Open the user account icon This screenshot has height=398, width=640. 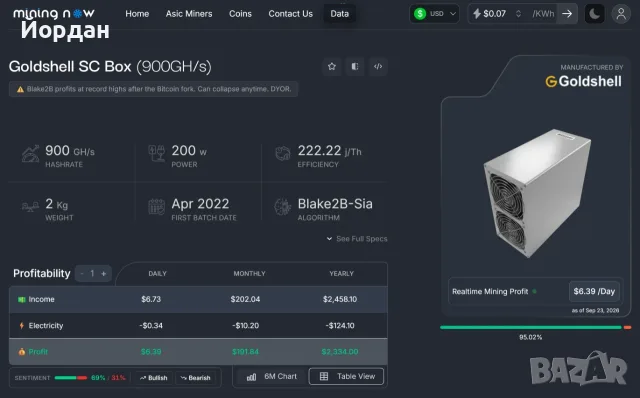pyautogui.click(x=621, y=14)
